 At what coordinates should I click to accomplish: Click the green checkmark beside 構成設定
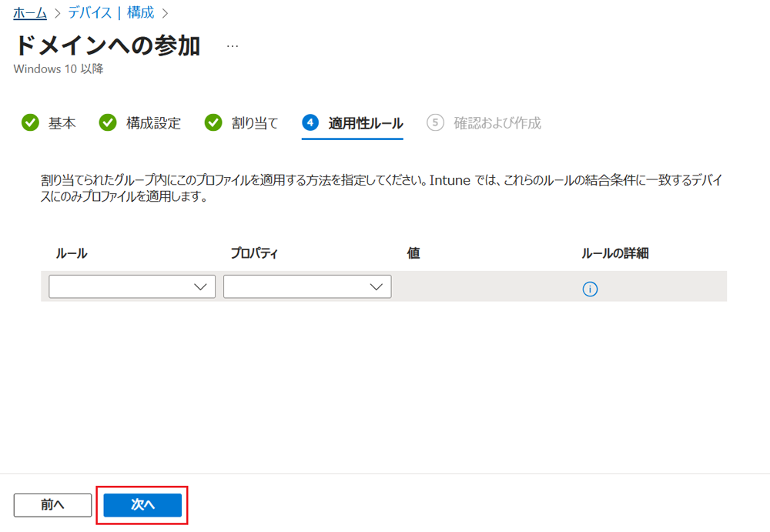(x=108, y=122)
